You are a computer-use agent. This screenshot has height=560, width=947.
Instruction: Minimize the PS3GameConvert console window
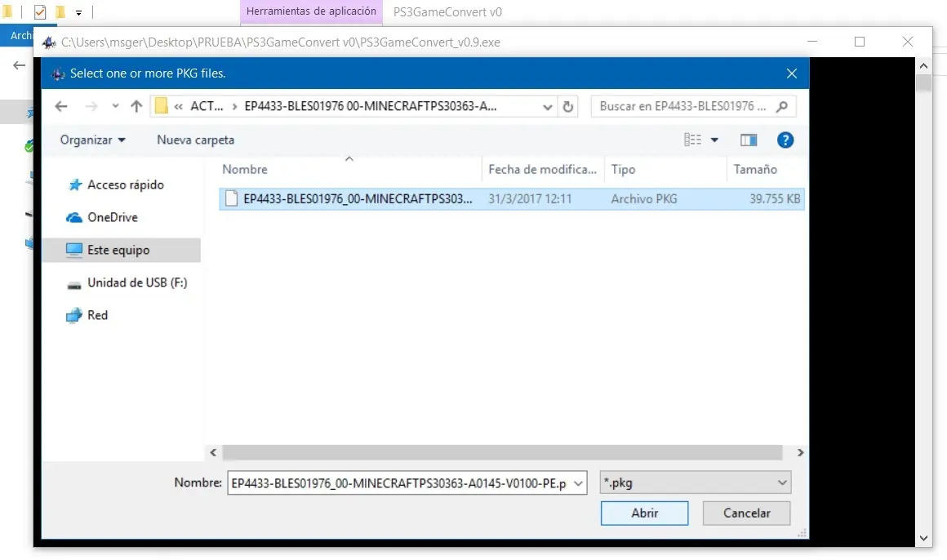pyautogui.click(x=812, y=42)
